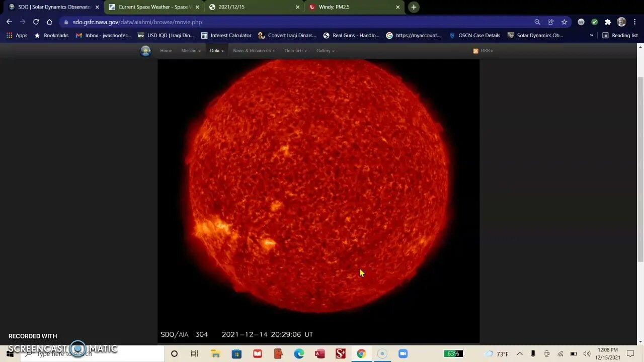Click the SDO logo in site header
The height and width of the screenshot is (362, 644).
pyautogui.click(x=145, y=51)
